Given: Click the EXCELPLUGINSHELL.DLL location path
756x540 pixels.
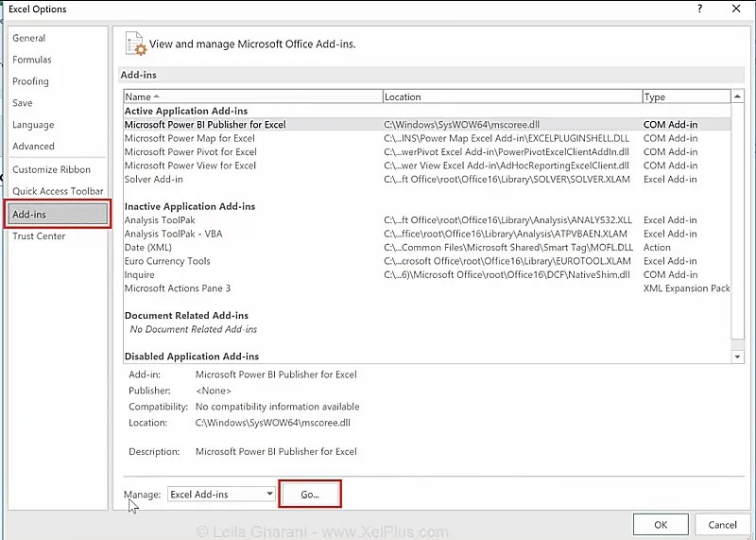Looking at the screenshot, I should 507,138.
